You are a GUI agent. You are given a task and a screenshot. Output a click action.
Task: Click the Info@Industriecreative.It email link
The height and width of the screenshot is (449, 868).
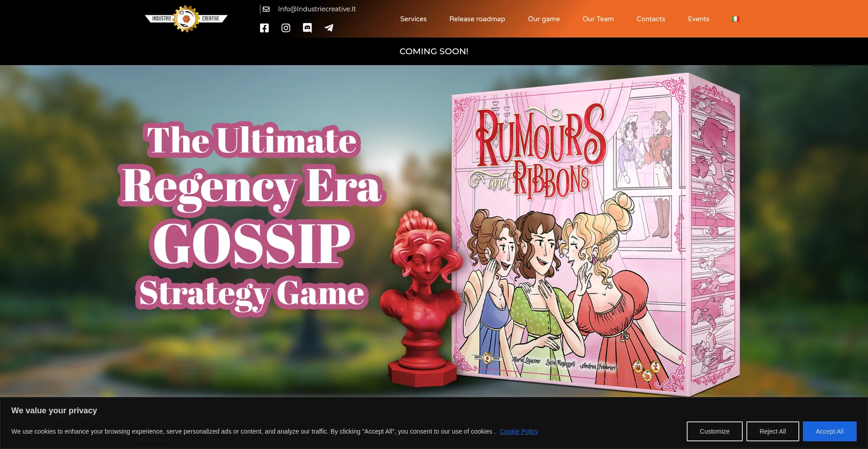point(317,9)
